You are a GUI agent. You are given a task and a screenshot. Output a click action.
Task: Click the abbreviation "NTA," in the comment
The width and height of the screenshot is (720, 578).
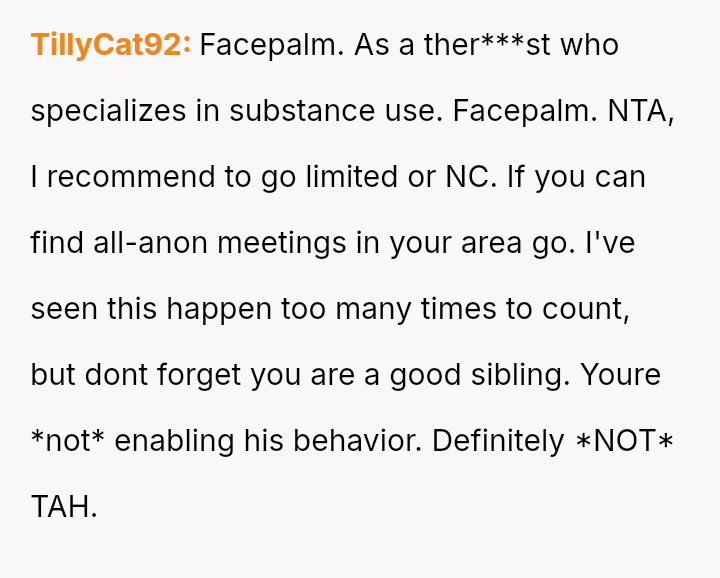coord(639,111)
